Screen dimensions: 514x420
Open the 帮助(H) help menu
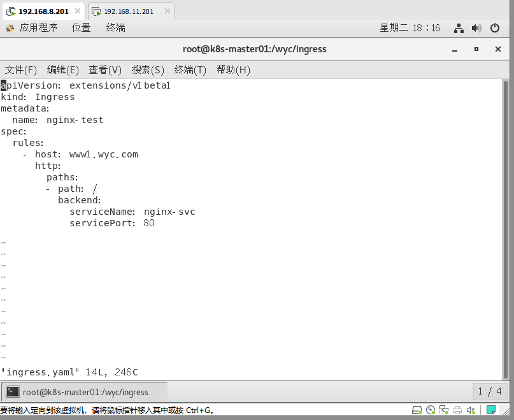coord(233,70)
